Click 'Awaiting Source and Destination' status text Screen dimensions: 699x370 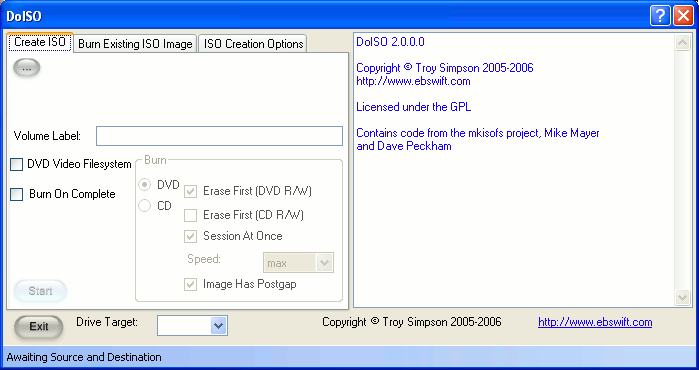[x=84, y=358]
